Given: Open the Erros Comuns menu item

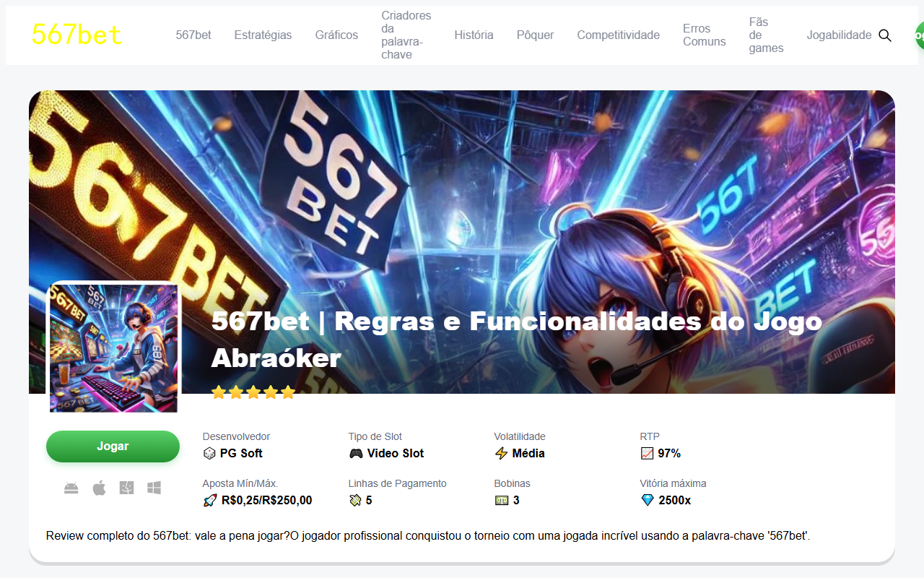Looking at the screenshot, I should 704,35.
